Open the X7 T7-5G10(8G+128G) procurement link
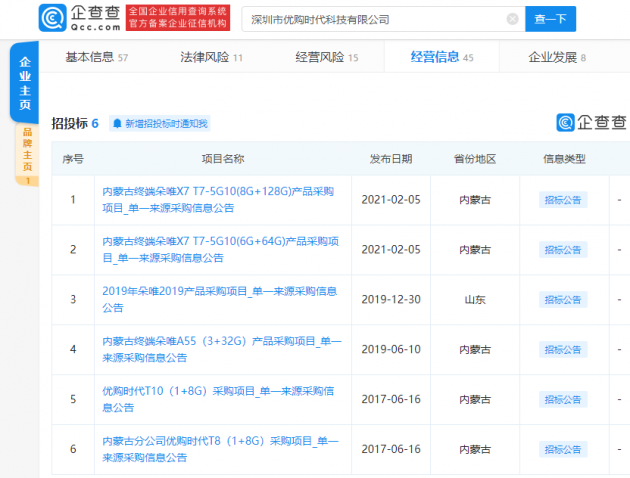 [218, 200]
